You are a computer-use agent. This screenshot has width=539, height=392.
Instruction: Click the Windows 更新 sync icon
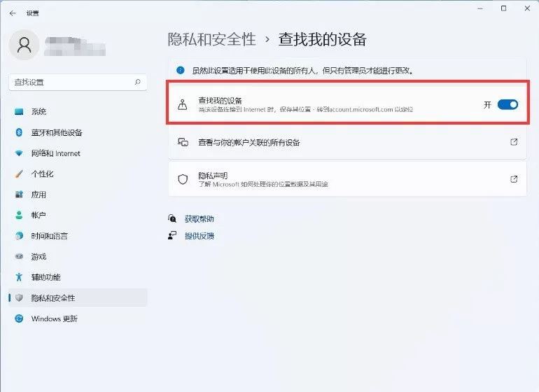click(19, 318)
